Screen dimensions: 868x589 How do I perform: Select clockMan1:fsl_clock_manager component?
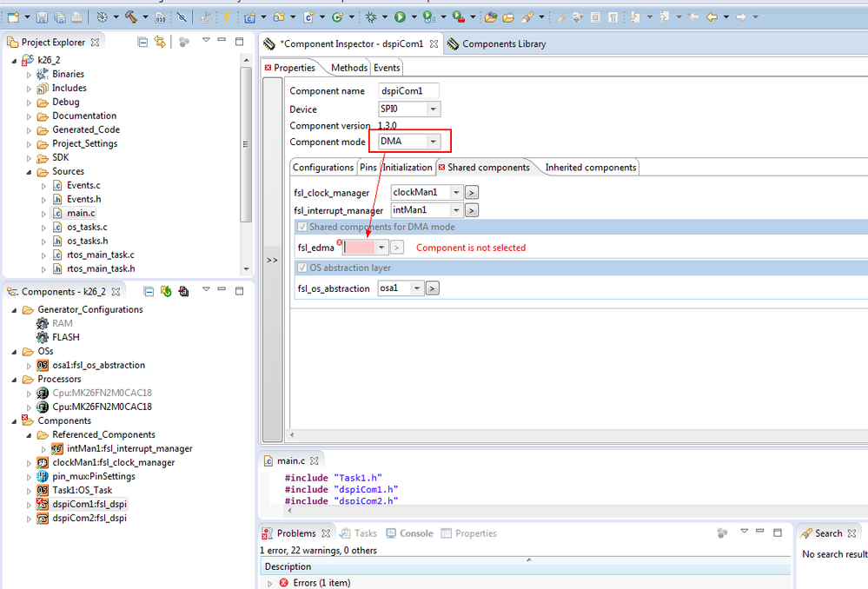click(113, 462)
